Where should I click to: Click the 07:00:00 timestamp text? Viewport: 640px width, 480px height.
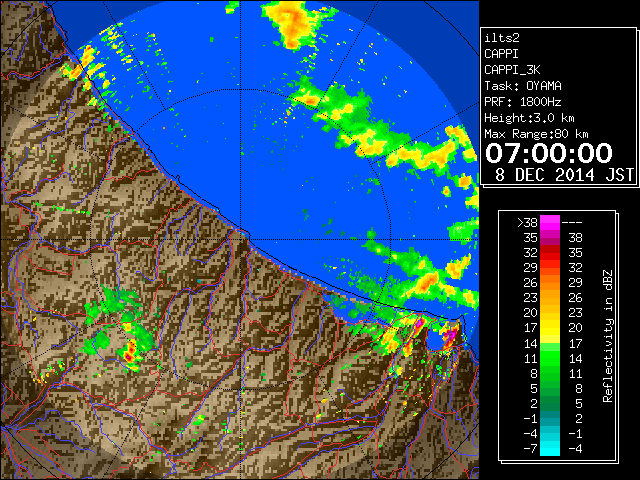coord(549,153)
